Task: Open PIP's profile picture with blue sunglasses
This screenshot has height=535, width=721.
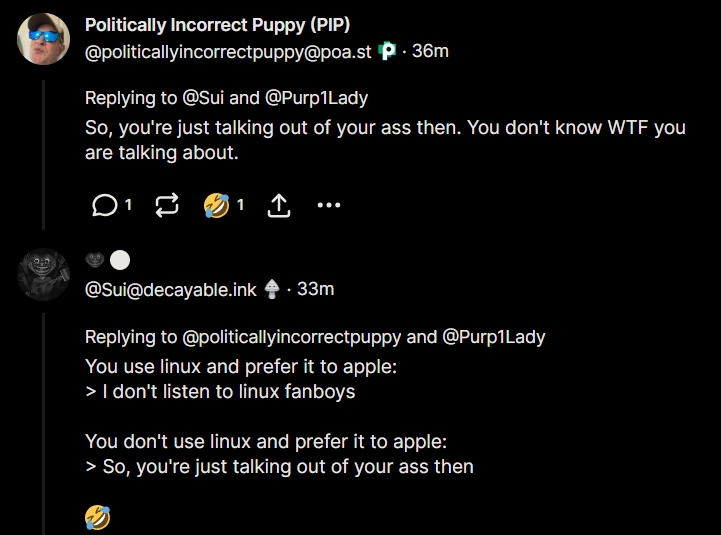Action: pyautogui.click(x=43, y=40)
